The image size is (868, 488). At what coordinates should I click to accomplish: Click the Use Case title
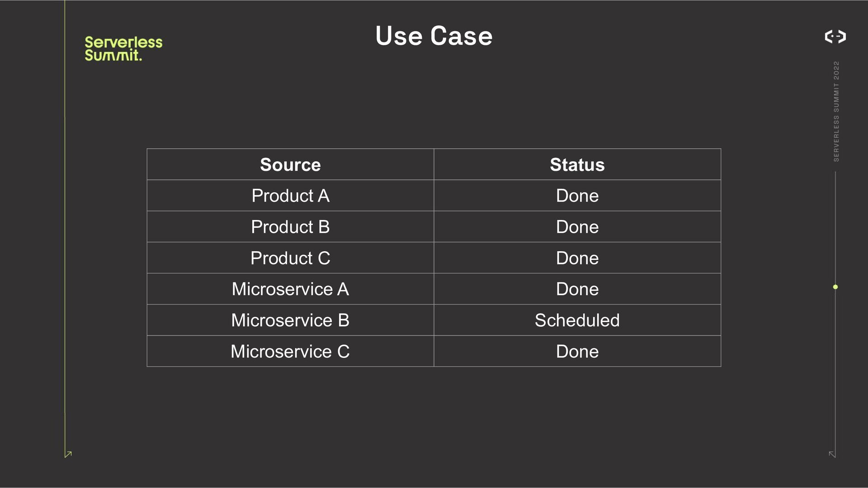(434, 36)
